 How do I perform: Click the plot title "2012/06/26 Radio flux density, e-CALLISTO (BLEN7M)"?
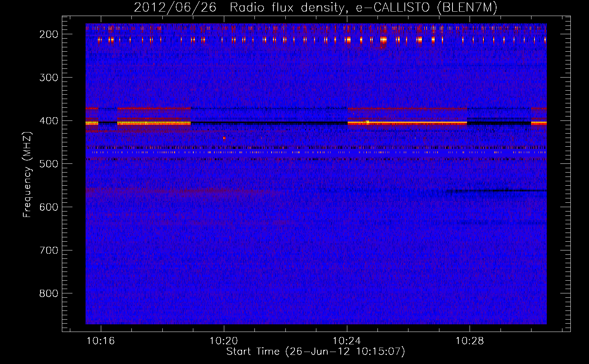[316, 7]
